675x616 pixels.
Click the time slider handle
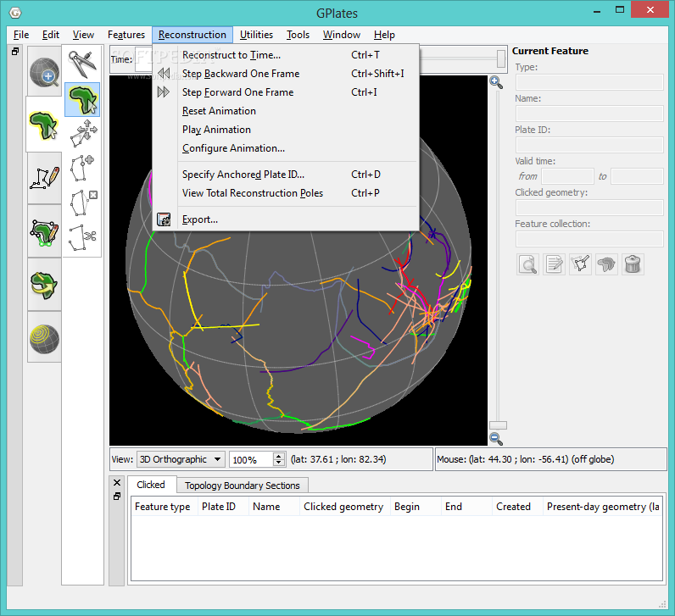pyautogui.click(x=500, y=58)
